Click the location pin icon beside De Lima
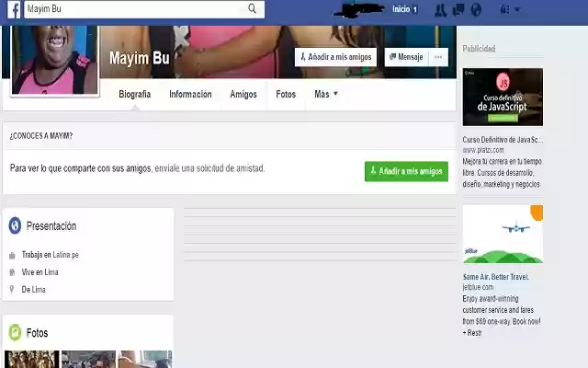The height and width of the screenshot is (368, 588). pyautogui.click(x=12, y=290)
